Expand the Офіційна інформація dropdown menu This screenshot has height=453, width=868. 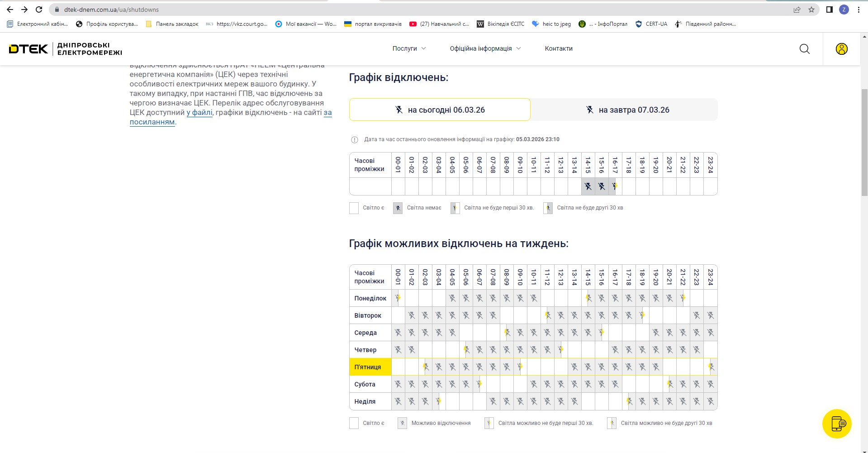(485, 48)
